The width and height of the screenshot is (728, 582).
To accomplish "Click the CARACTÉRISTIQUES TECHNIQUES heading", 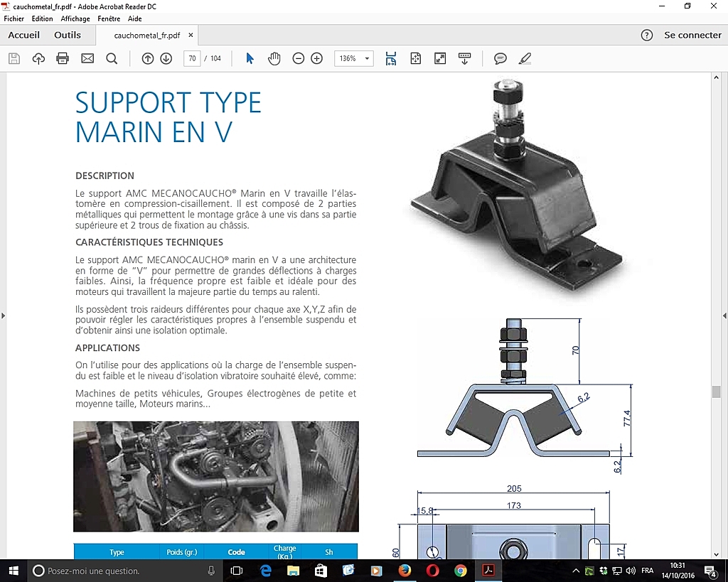I will tap(149, 242).
